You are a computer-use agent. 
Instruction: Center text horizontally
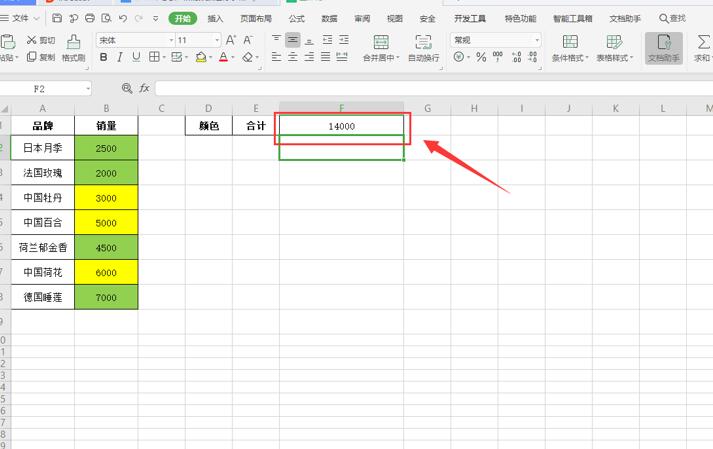(x=293, y=57)
